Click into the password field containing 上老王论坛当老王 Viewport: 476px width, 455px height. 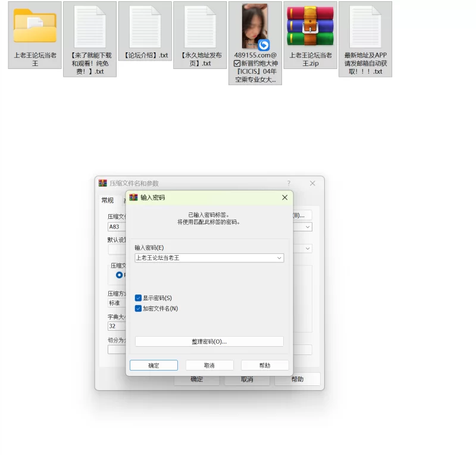coord(209,258)
